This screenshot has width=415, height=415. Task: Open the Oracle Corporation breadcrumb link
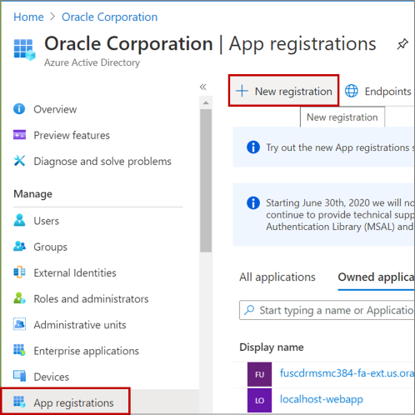click(x=109, y=17)
